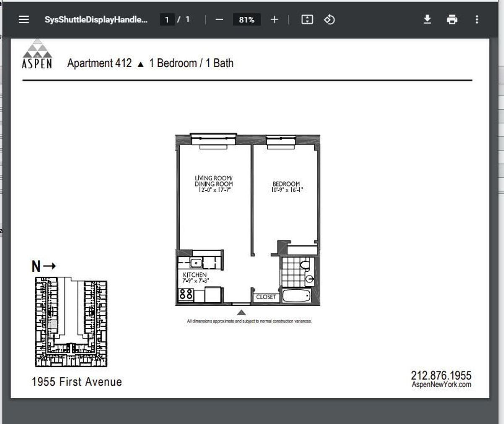The height and width of the screenshot is (424, 504).
Task: Zoom in with the plus button
Action: [274, 20]
